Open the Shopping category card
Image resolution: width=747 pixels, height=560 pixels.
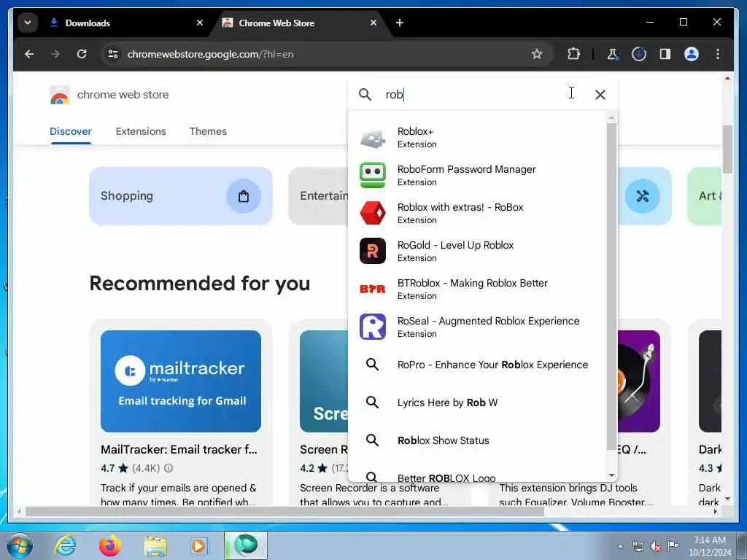pyautogui.click(x=181, y=195)
